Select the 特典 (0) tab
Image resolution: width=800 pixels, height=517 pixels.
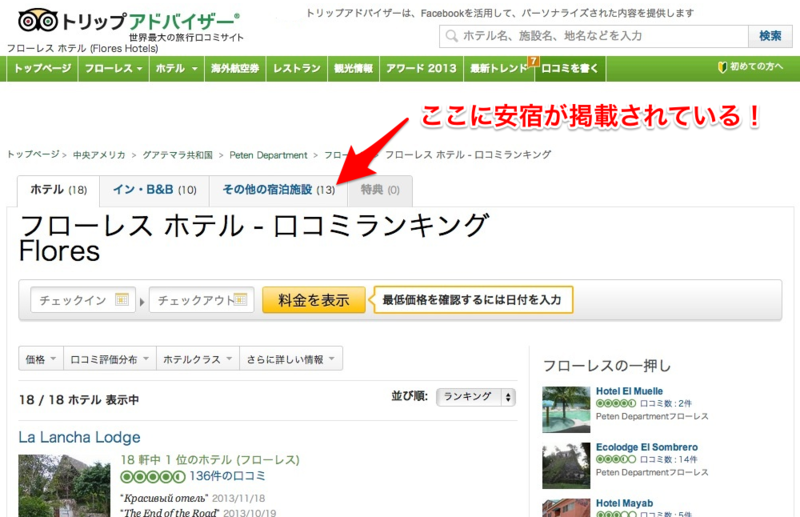click(380, 190)
